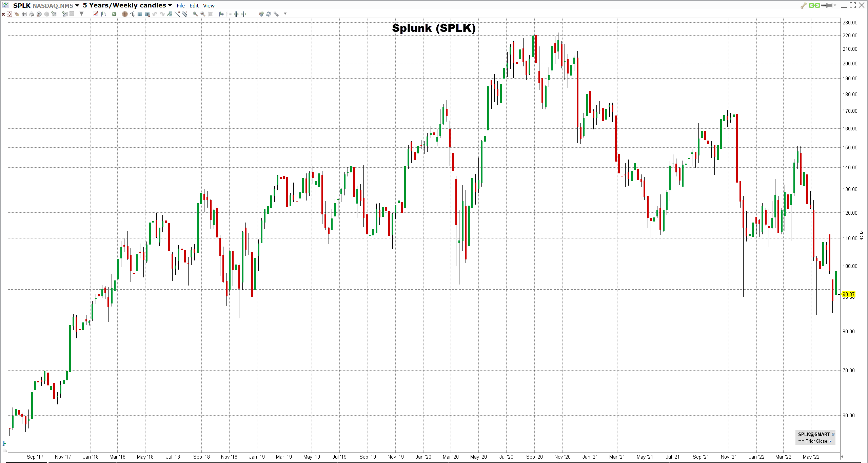
Task: Click the green bars study indicator icon
Action: (170, 14)
